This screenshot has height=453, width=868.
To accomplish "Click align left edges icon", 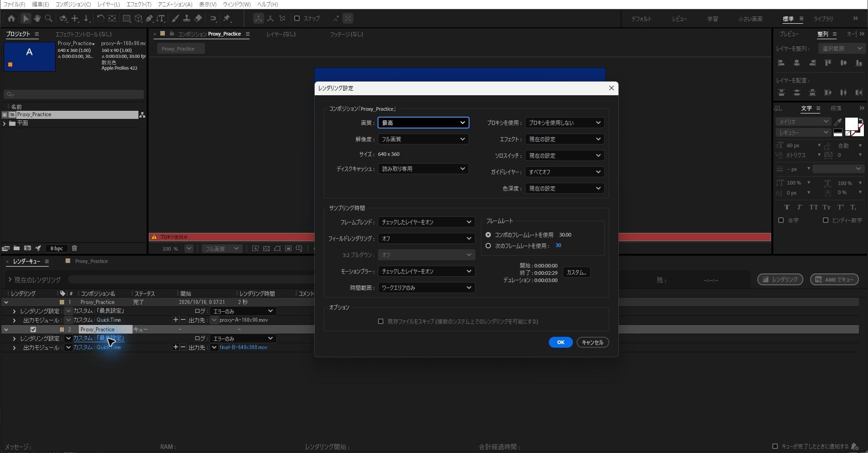I will (781, 63).
